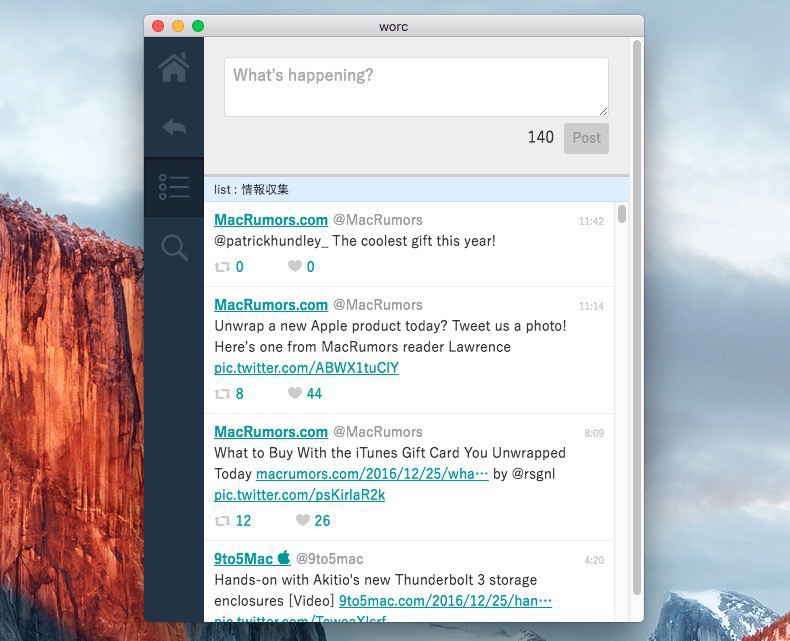Open MacRumors.com name on 11:42 tweet

[271, 220]
